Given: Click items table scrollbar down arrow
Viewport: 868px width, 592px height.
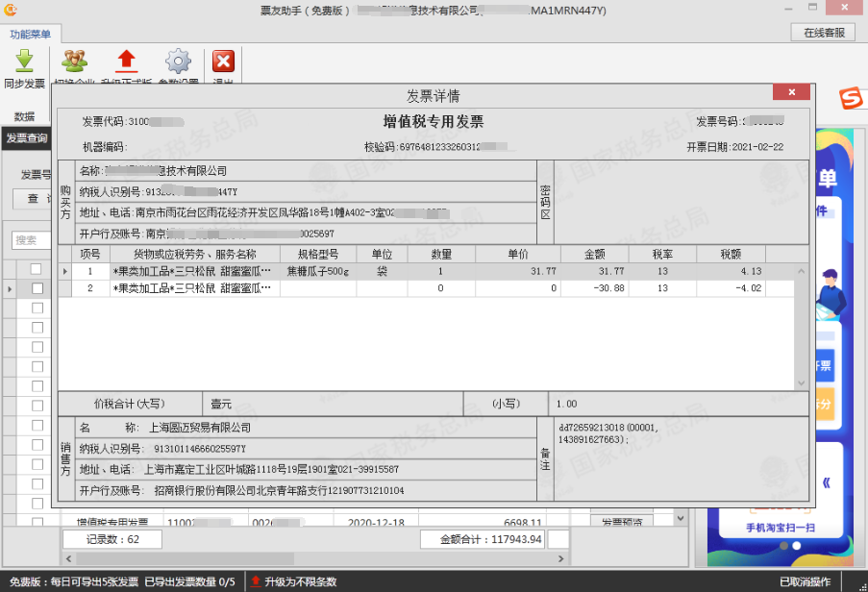Looking at the screenshot, I should [x=801, y=382].
